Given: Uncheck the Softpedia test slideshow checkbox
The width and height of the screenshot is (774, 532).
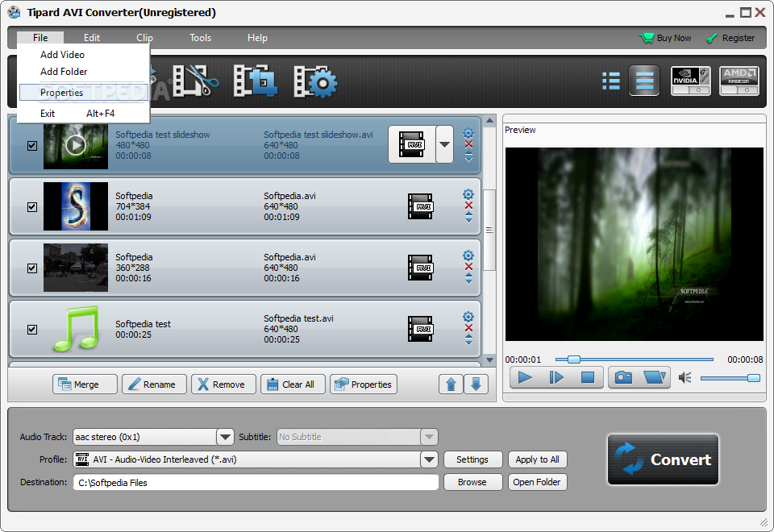Looking at the screenshot, I should (32, 146).
